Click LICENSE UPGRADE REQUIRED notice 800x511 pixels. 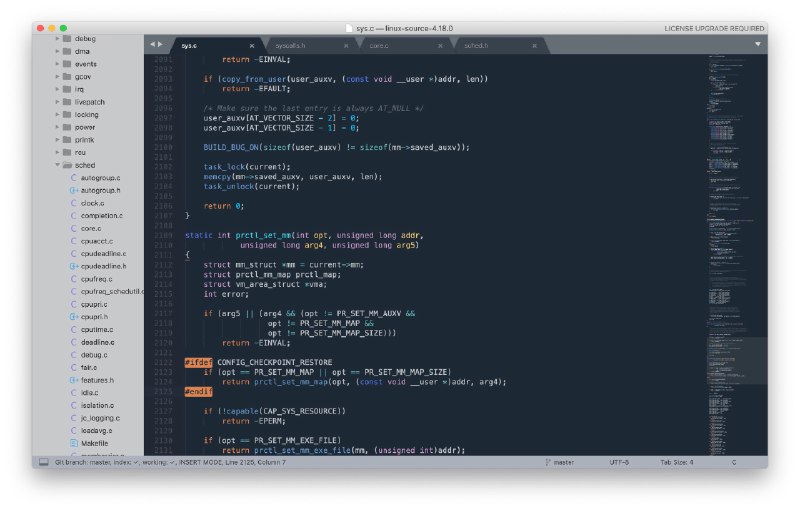click(x=714, y=28)
